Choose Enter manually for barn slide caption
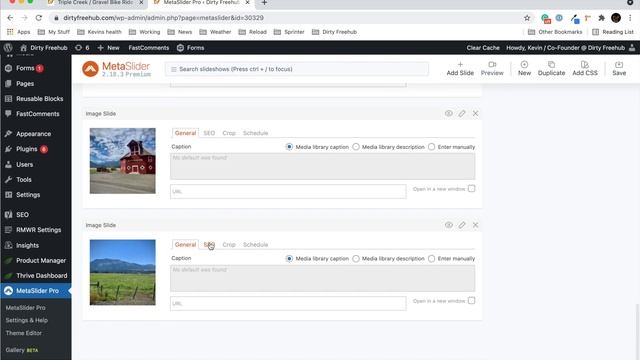The height and width of the screenshot is (360, 640). click(x=431, y=147)
